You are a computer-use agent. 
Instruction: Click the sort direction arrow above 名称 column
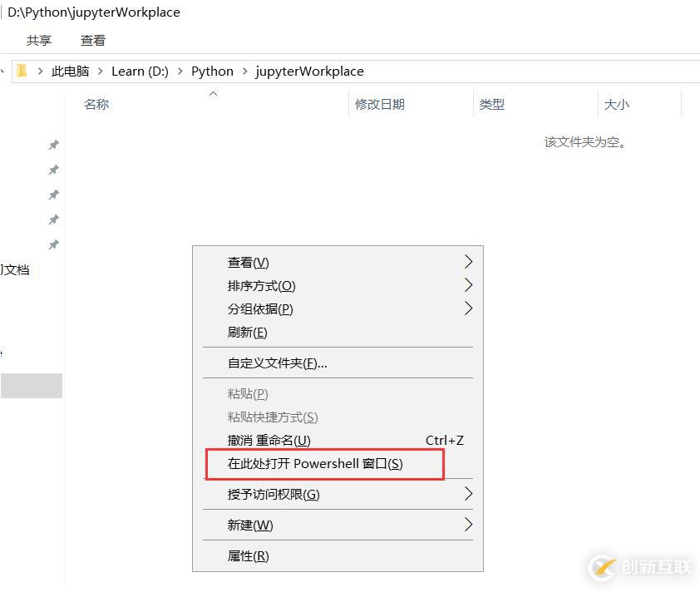pos(213,94)
